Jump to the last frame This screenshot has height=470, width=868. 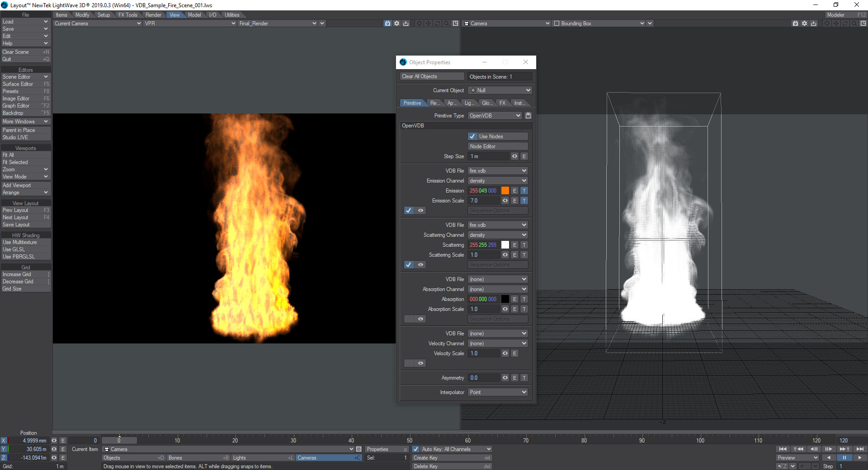coord(860,449)
